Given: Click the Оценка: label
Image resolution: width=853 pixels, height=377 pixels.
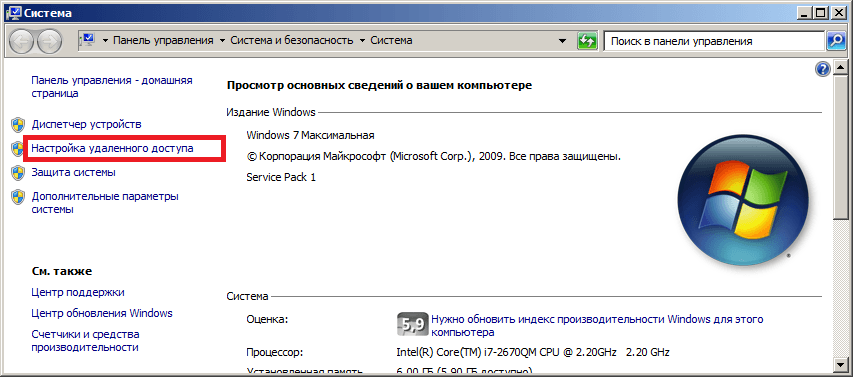Looking at the screenshot, I should [x=267, y=319].
